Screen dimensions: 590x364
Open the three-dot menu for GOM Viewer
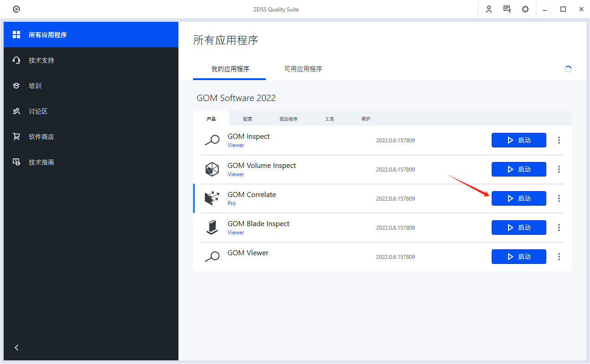pyautogui.click(x=559, y=257)
